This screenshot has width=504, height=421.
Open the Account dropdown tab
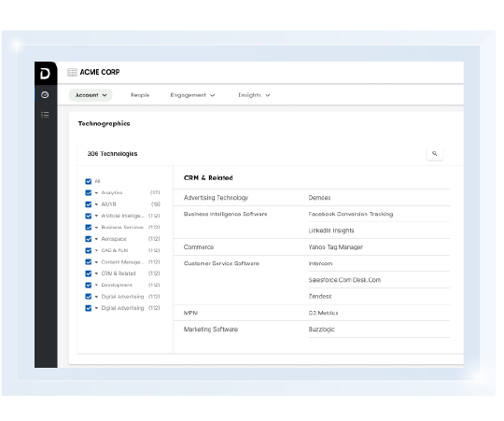(91, 95)
